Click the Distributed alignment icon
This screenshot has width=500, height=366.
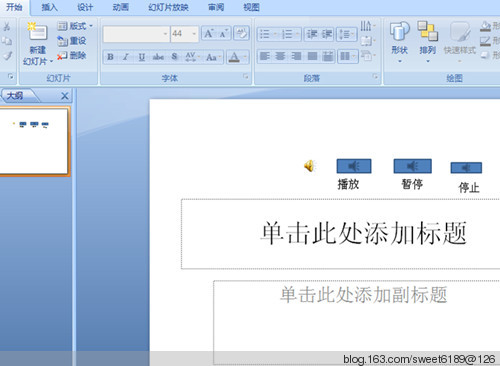click(328, 56)
